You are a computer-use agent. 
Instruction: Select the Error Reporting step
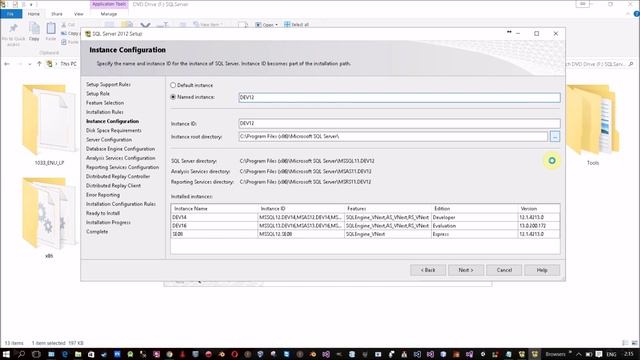point(103,195)
